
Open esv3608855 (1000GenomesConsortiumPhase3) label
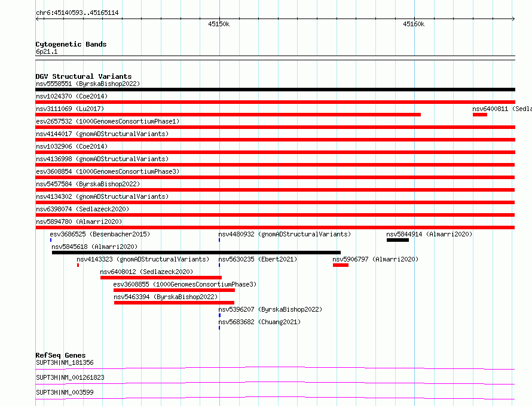pyautogui.click(x=185, y=284)
